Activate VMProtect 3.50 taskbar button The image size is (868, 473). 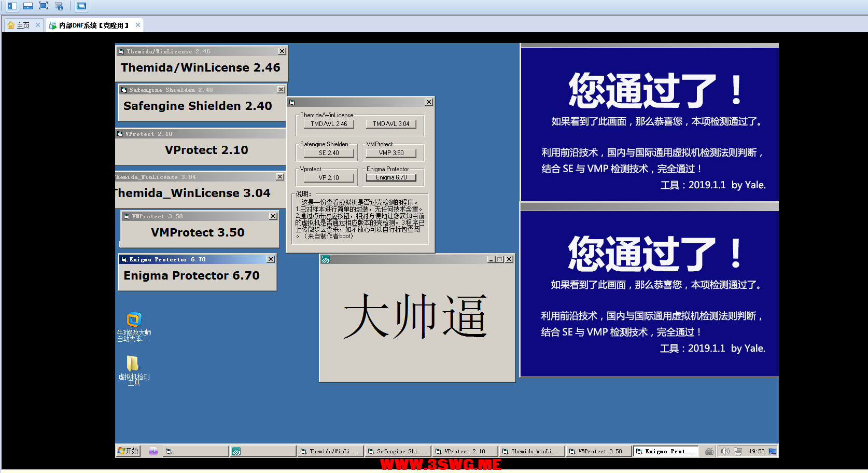(599, 451)
